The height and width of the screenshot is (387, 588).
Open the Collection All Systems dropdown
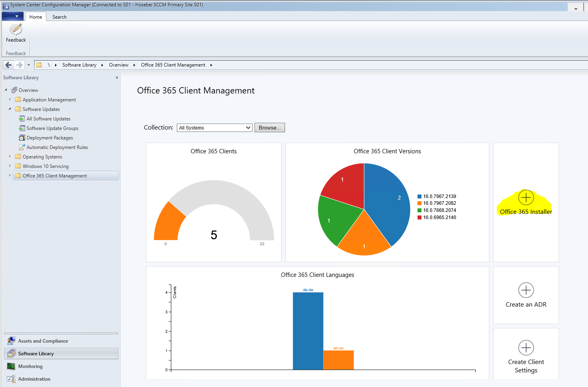(215, 128)
